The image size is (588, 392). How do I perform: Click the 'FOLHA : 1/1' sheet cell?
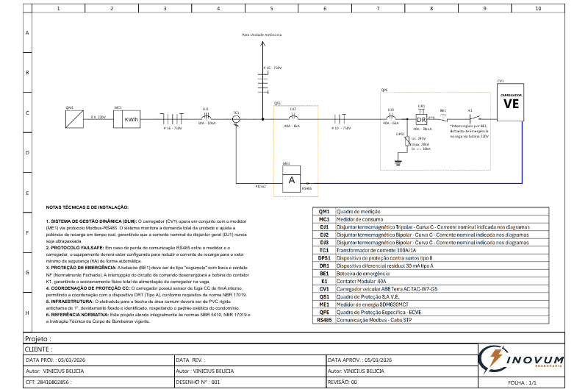point(523,382)
